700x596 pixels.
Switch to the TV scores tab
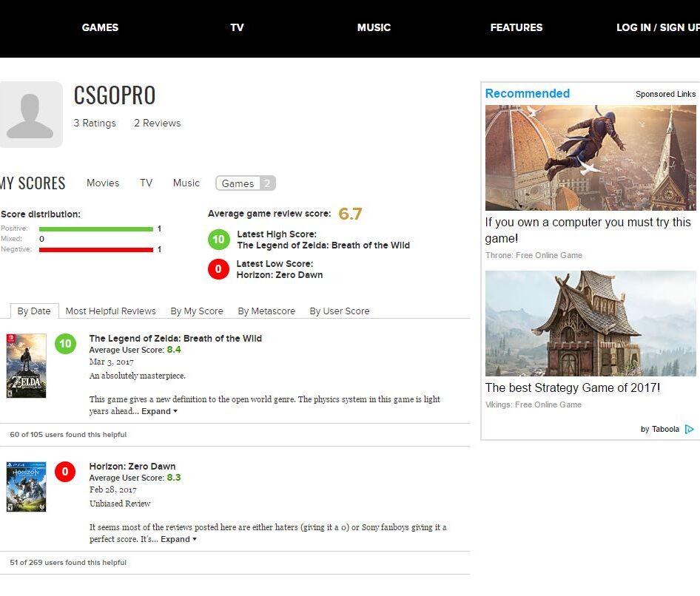click(146, 183)
